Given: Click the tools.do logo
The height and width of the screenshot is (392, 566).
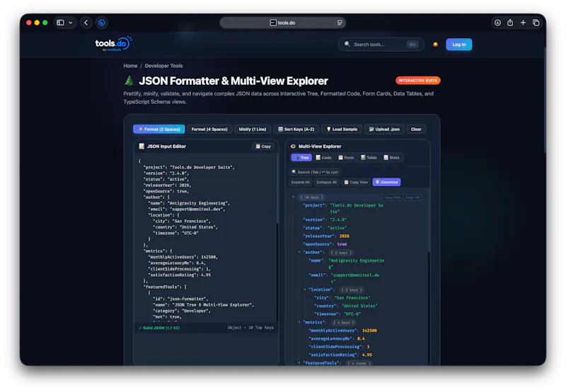Looking at the screenshot, I should [113, 44].
